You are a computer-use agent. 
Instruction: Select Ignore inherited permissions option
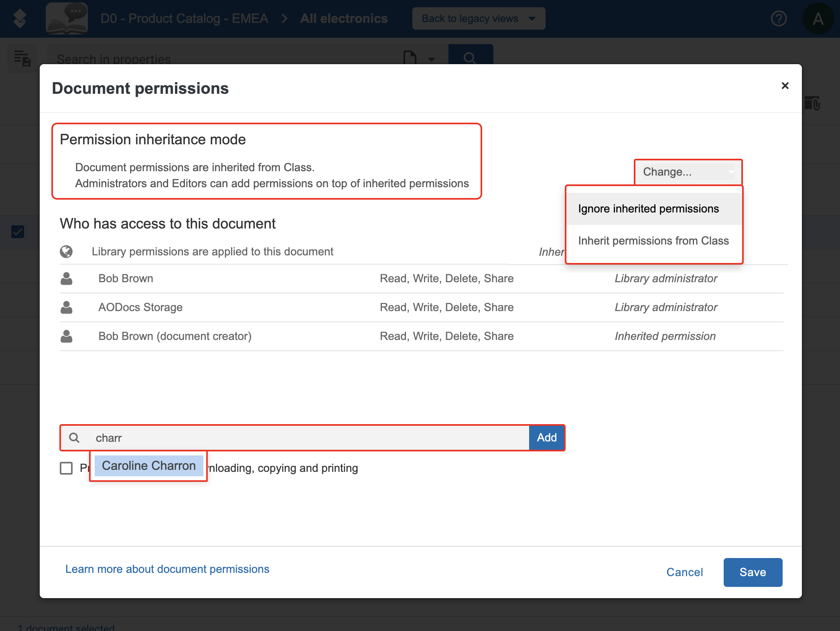click(654, 209)
